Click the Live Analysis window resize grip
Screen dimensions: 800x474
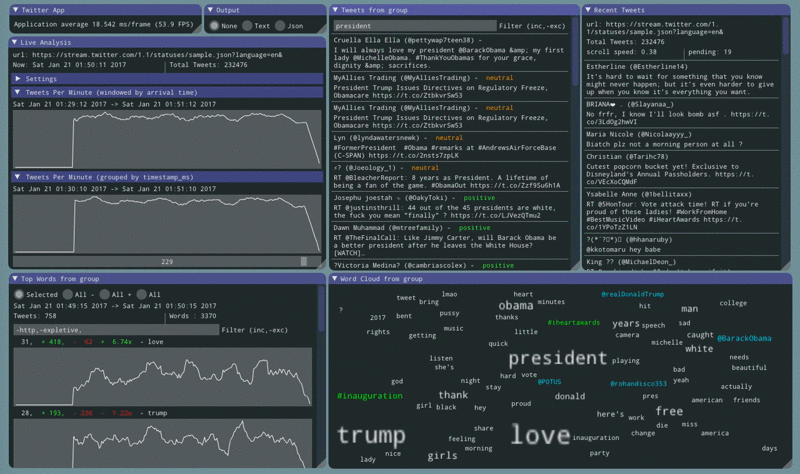321,264
